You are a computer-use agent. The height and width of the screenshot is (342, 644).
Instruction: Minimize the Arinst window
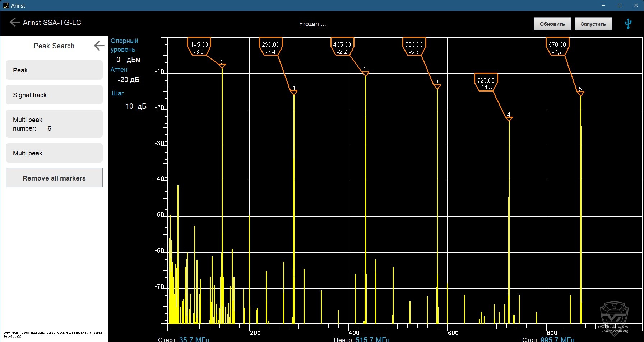(x=603, y=5)
